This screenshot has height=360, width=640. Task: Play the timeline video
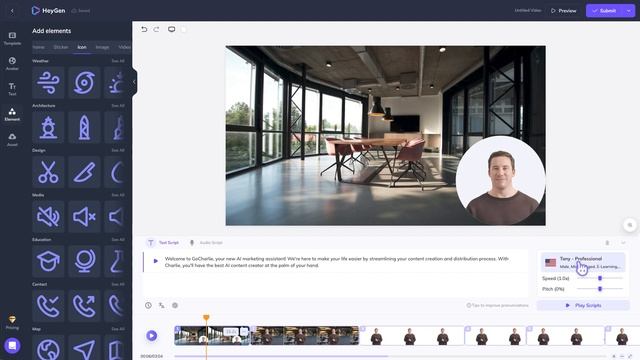151,336
